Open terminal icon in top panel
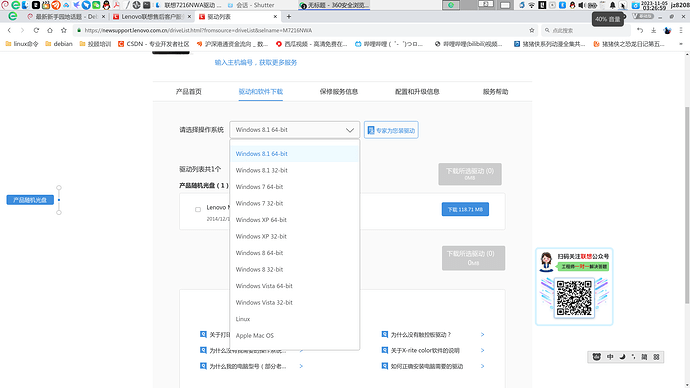 pyautogui.click(x=147, y=5)
